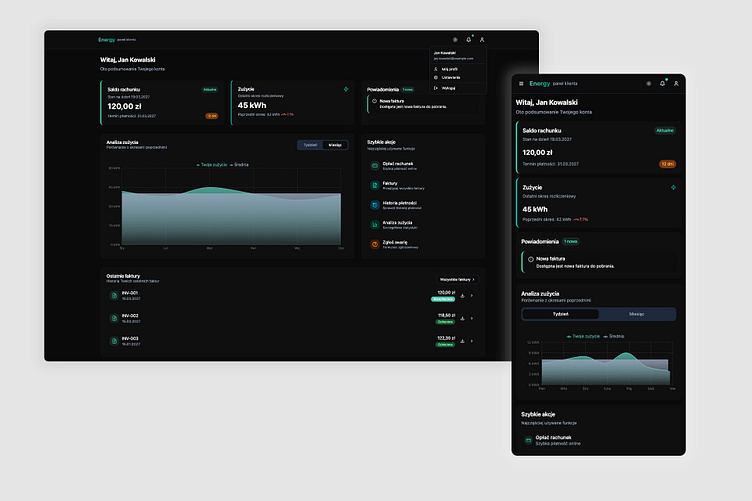Open the hamburger menu in mobile view
This screenshot has width=752, height=501.
pos(521,83)
